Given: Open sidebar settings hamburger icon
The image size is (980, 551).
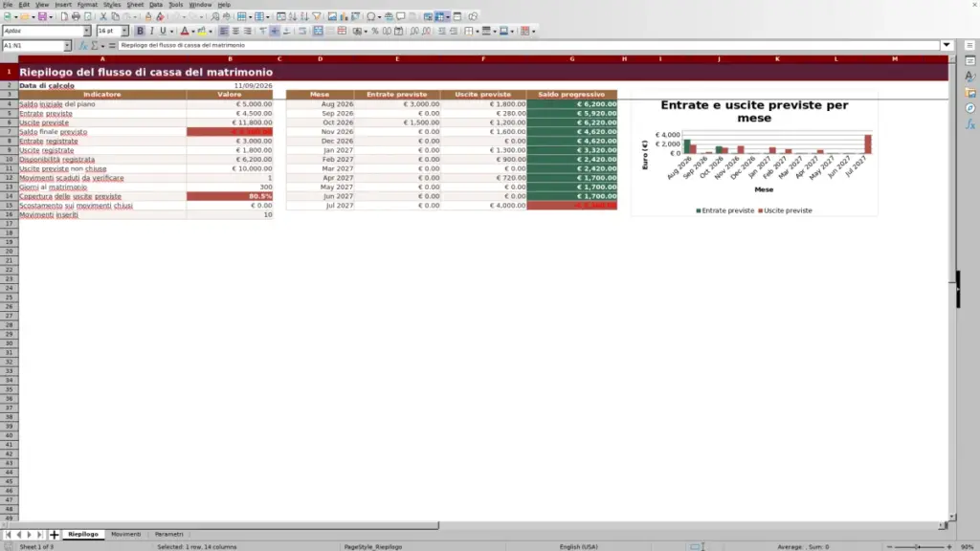Looking at the screenshot, I should [x=970, y=46].
